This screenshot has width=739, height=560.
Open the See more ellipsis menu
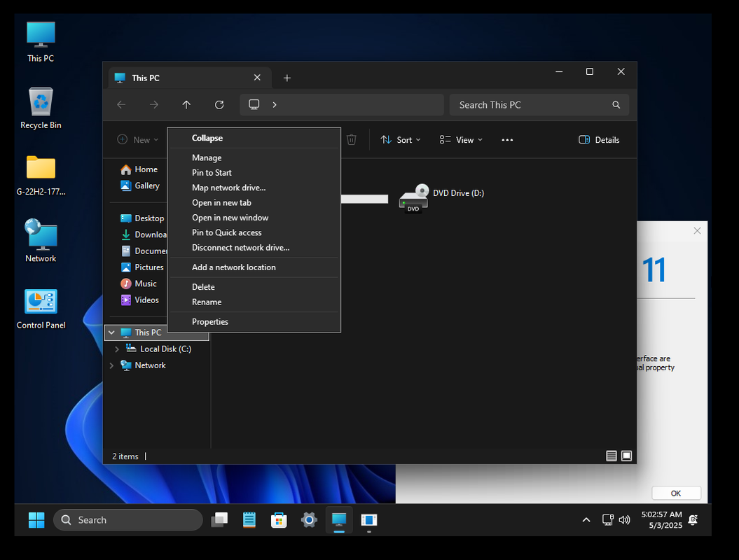(x=507, y=140)
